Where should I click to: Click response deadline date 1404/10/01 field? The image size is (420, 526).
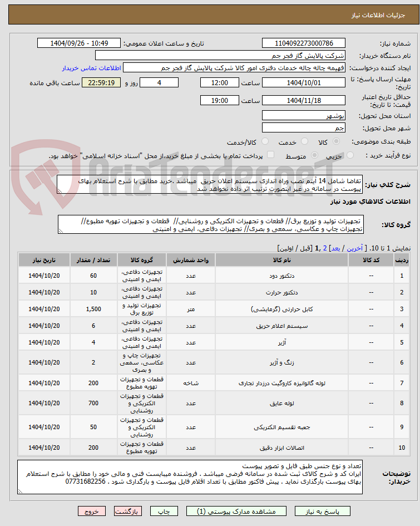click(304, 83)
